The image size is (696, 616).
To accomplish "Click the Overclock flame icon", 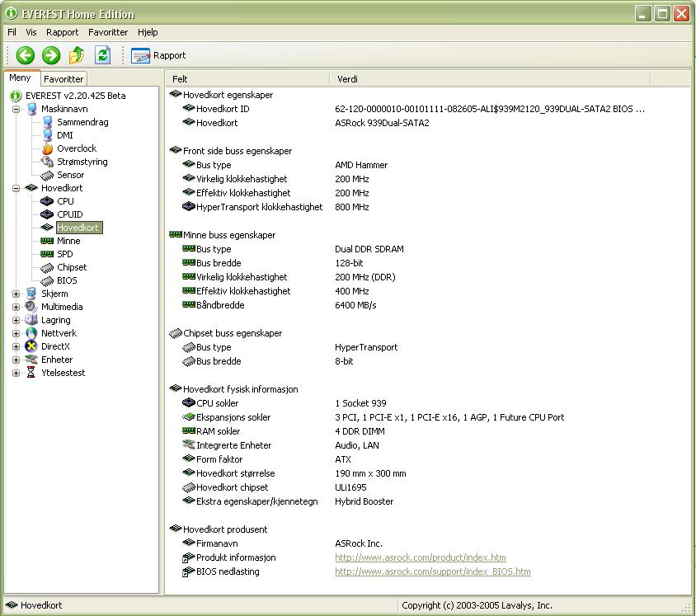I will (x=47, y=148).
